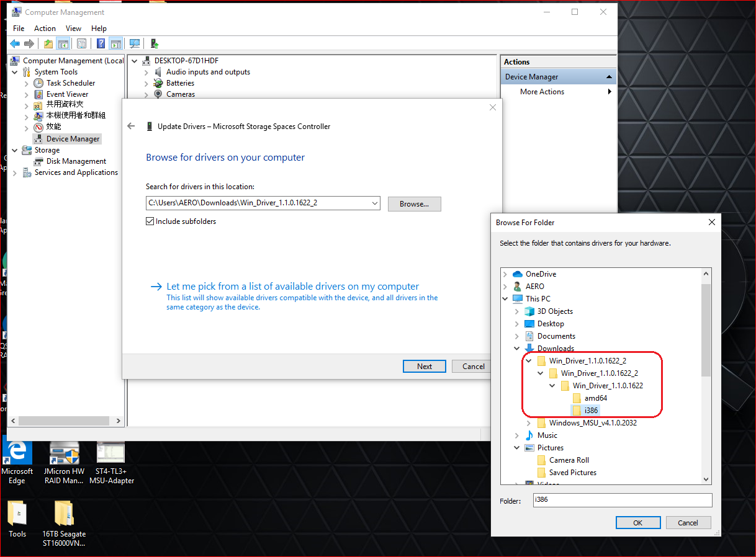
Task: Click the Update device driver toolbar icon
Action: tap(155, 43)
